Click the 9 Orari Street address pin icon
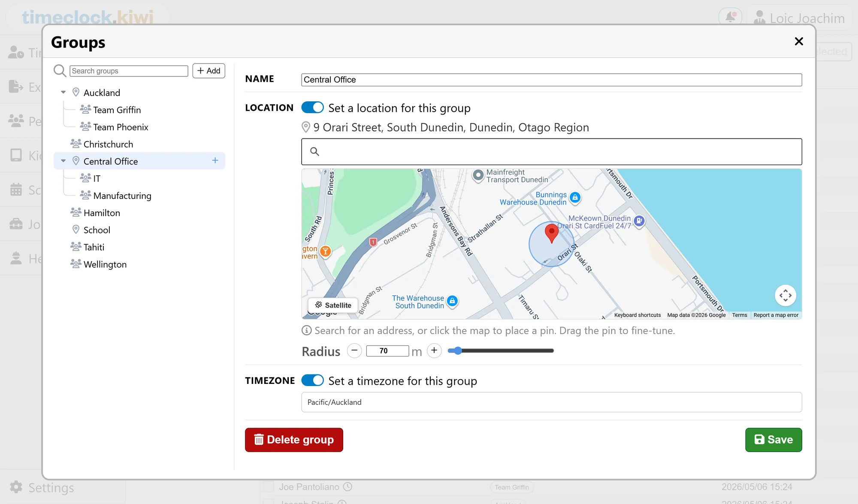 click(305, 127)
